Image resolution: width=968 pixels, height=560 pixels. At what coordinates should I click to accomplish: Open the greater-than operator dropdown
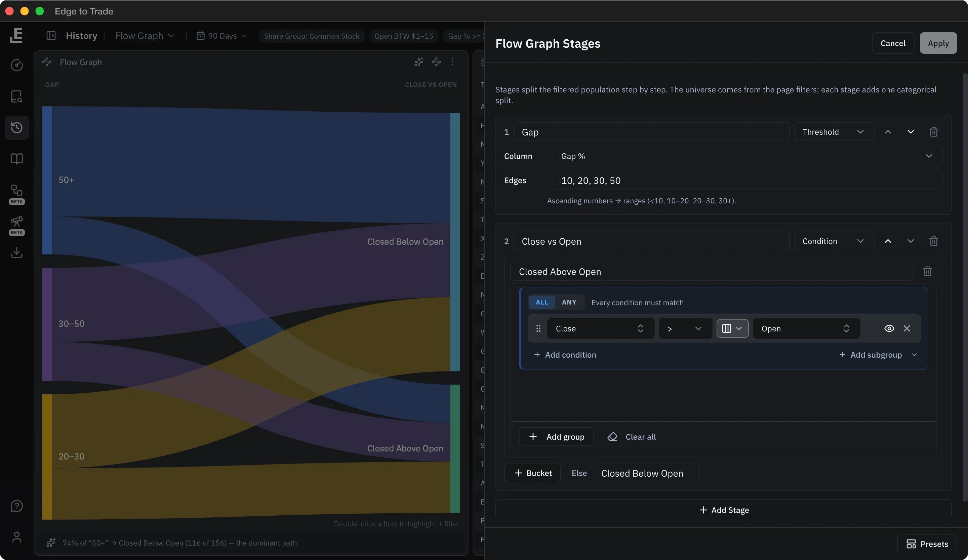pos(685,328)
